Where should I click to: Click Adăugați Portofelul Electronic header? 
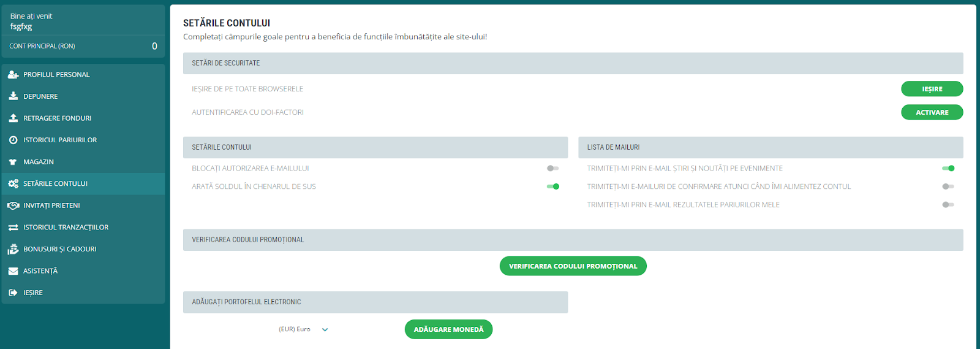click(x=375, y=302)
